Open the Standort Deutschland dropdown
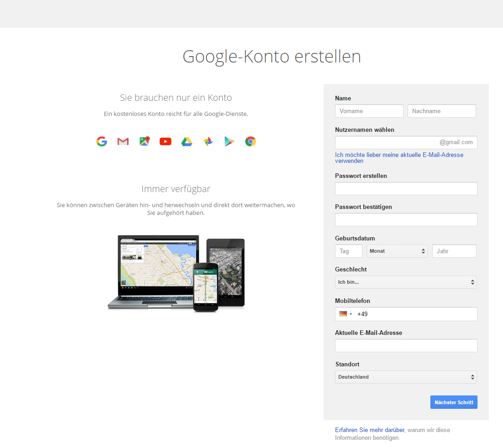 [x=406, y=377]
